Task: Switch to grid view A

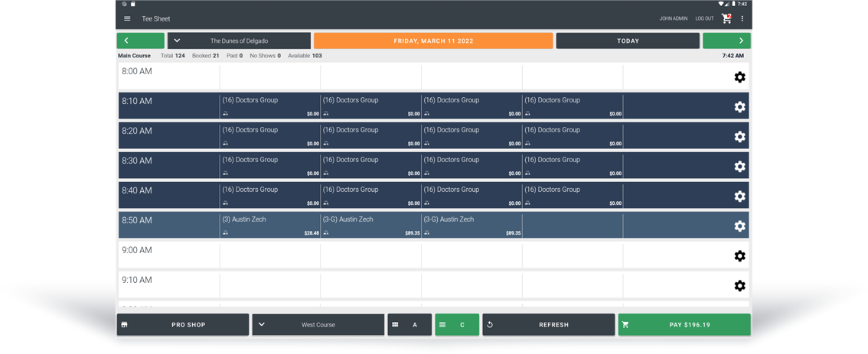Action: coord(410,325)
